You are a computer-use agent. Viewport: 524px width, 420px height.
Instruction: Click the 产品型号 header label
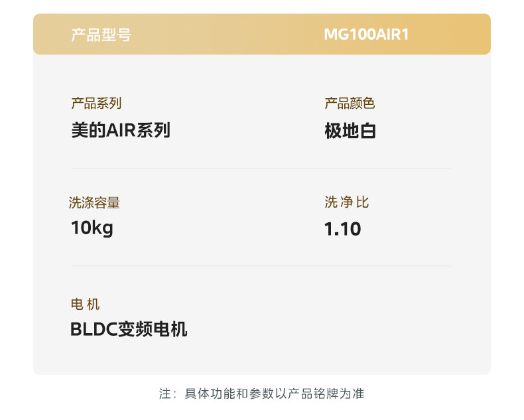click(101, 35)
